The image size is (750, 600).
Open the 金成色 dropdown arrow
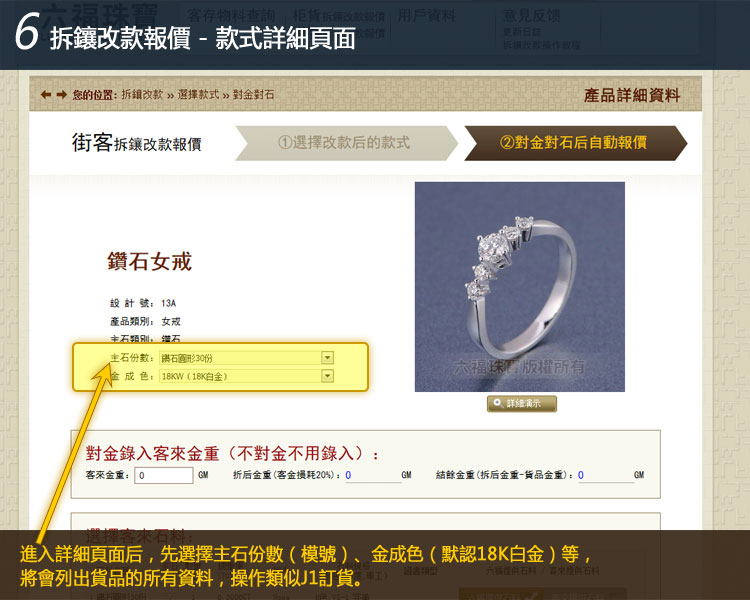pos(328,376)
